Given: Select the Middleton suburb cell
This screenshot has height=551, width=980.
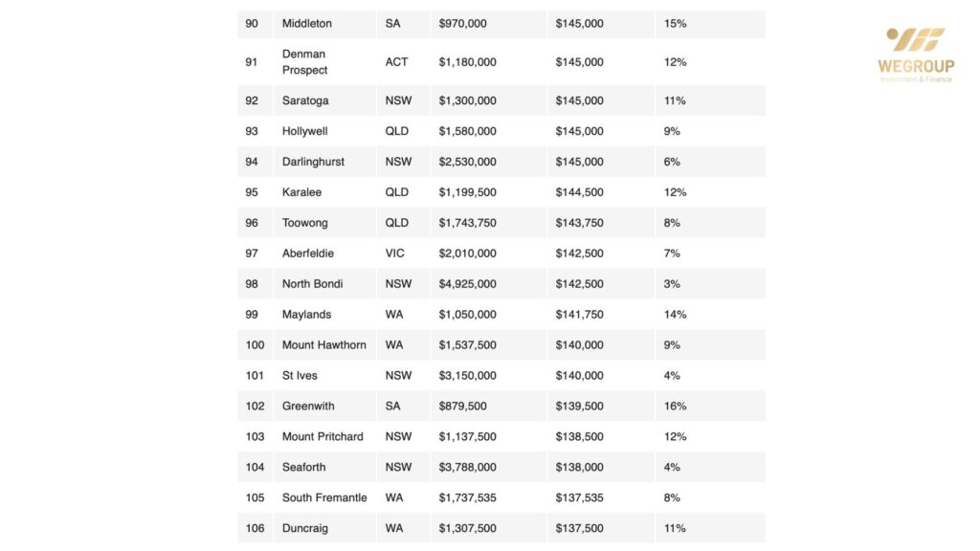Looking at the screenshot, I should pyautogui.click(x=307, y=23).
